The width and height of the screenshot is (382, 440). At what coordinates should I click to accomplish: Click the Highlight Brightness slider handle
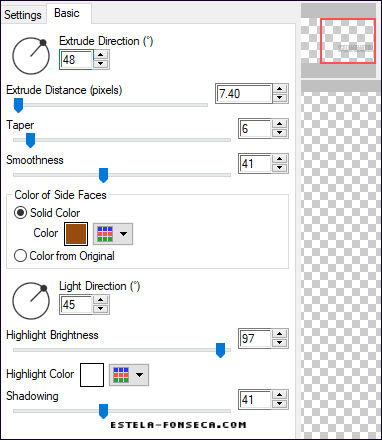(220, 350)
